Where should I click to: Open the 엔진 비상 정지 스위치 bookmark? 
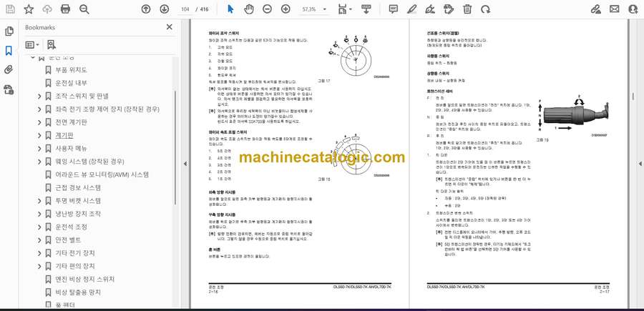point(85,280)
